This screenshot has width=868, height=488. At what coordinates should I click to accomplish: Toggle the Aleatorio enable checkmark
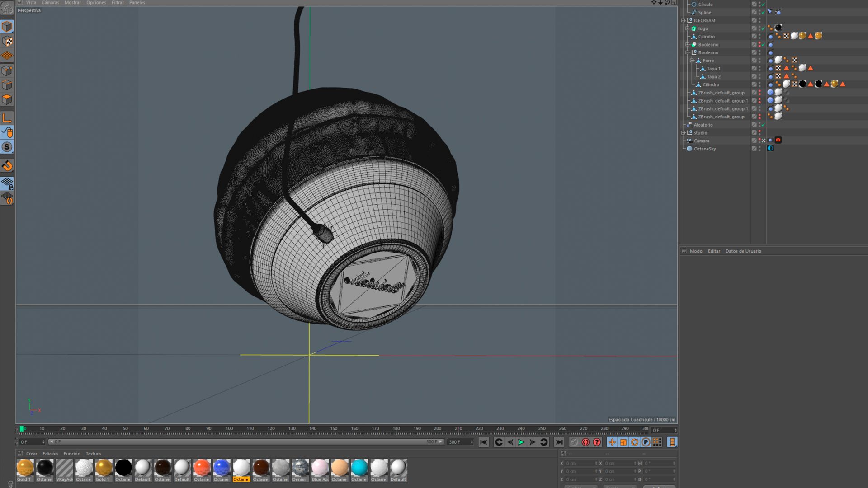(763, 125)
